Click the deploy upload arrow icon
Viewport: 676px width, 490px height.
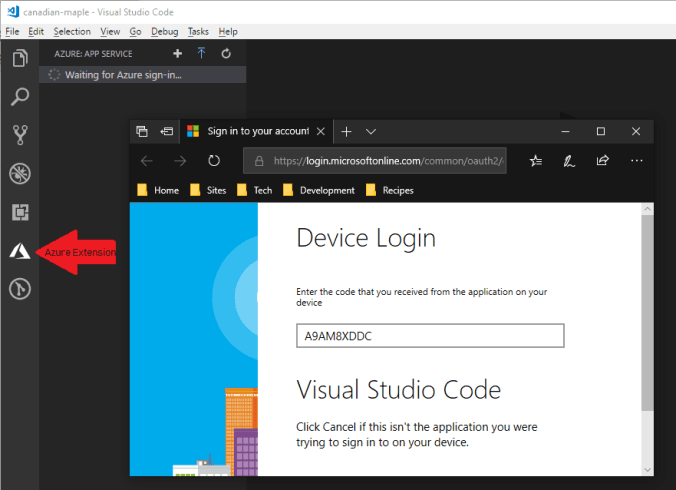[x=201, y=53]
